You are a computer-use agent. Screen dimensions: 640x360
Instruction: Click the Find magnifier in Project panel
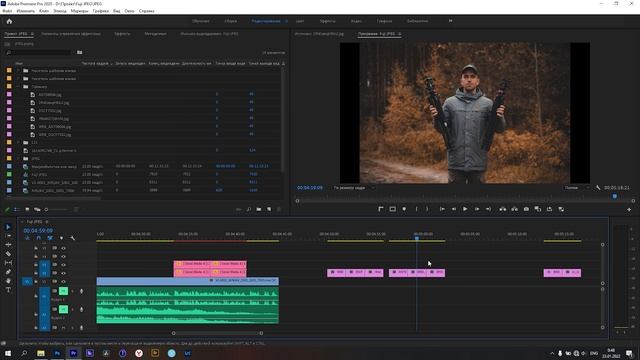tap(249, 209)
